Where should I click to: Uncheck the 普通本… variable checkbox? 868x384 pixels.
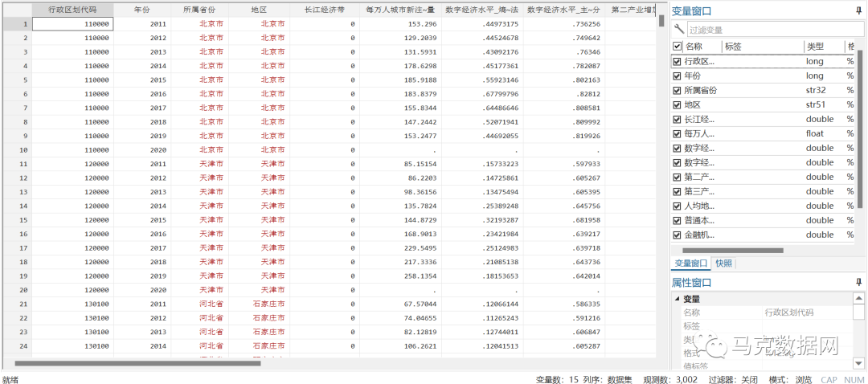(677, 220)
